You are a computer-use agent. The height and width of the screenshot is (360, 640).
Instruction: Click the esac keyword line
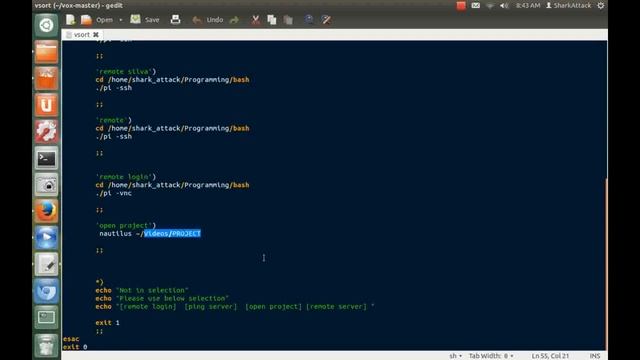71,339
